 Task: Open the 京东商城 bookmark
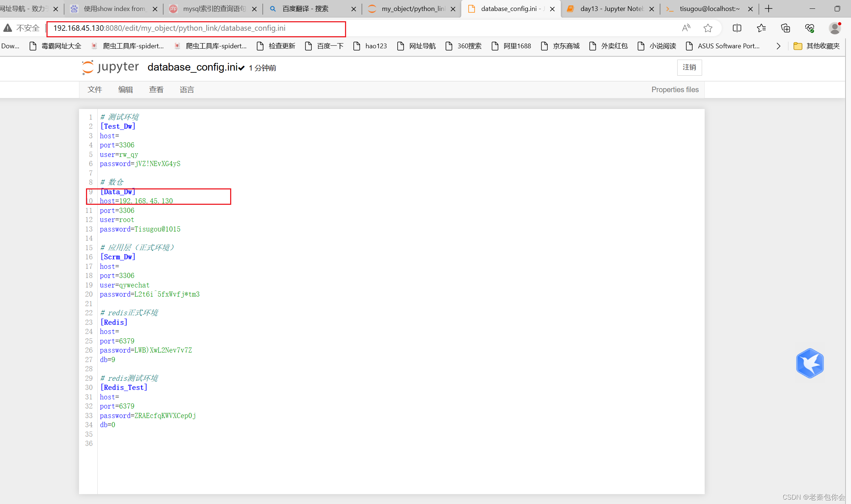pos(561,46)
